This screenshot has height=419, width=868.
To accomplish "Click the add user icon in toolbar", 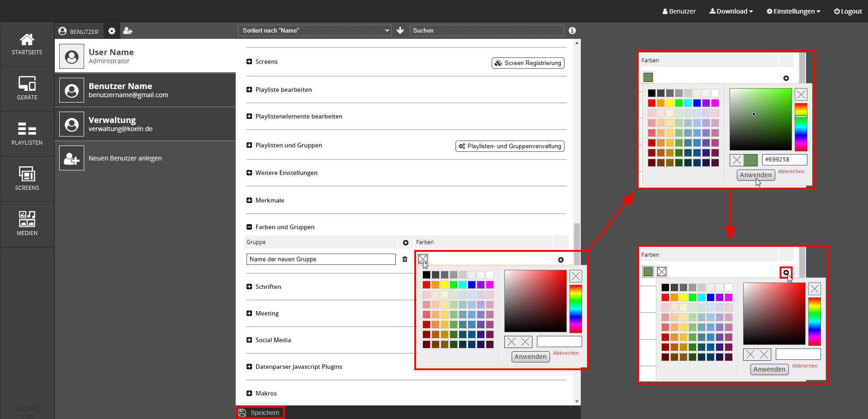I will [x=128, y=31].
